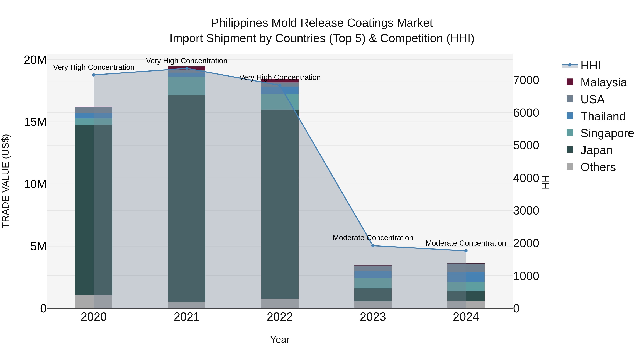Click the HHI line marker in legend

point(570,65)
